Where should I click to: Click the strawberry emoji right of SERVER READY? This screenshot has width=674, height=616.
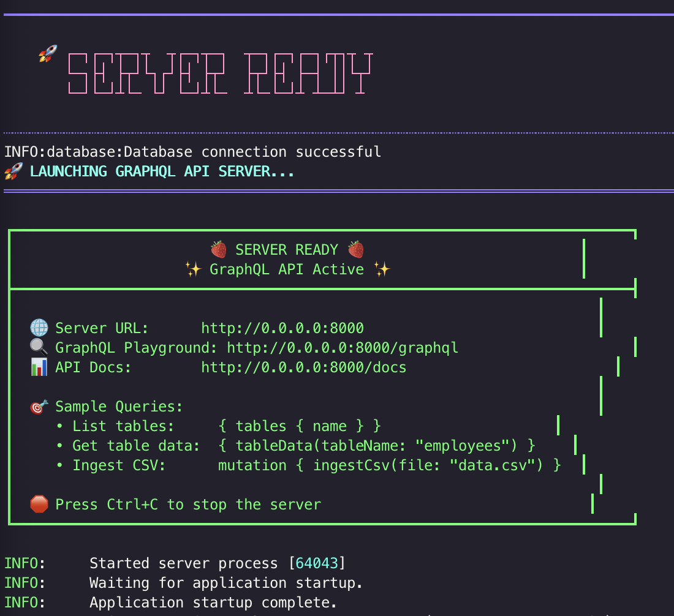(x=356, y=250)
